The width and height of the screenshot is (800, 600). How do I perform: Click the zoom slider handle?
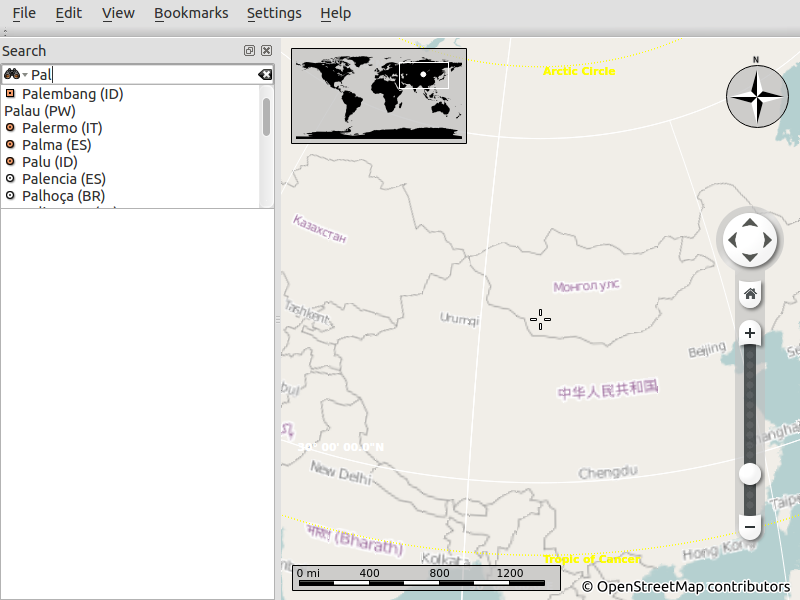tap(750, 474)
